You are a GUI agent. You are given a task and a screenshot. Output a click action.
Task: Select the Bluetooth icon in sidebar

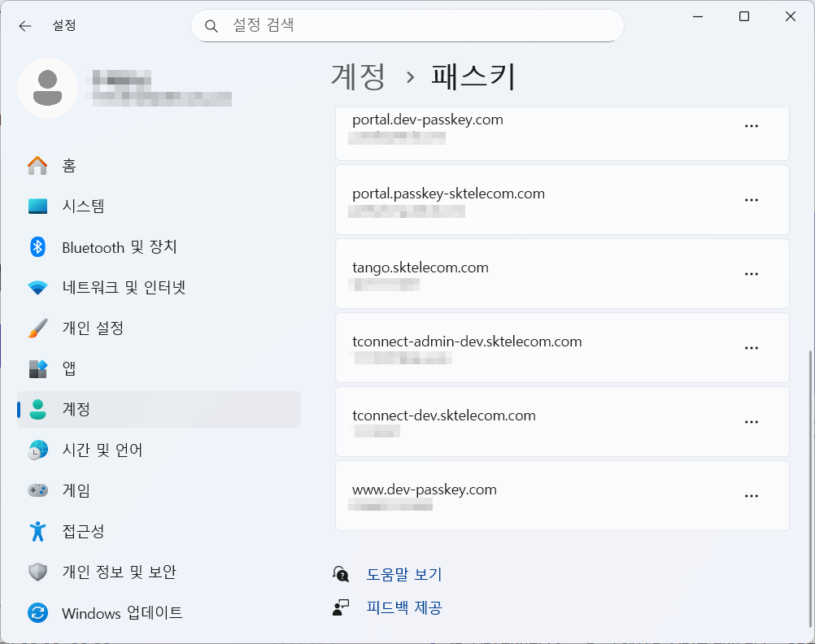tap(37, 247)
